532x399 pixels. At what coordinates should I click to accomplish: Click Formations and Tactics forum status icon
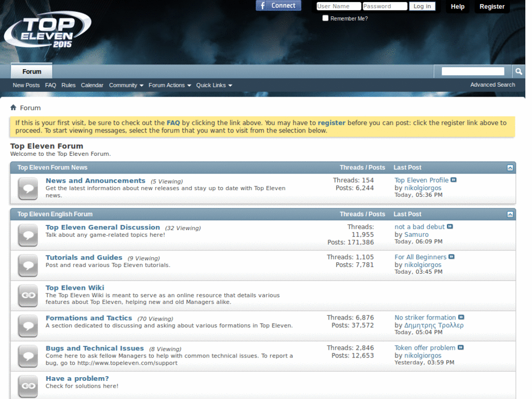tap(28, 326)
